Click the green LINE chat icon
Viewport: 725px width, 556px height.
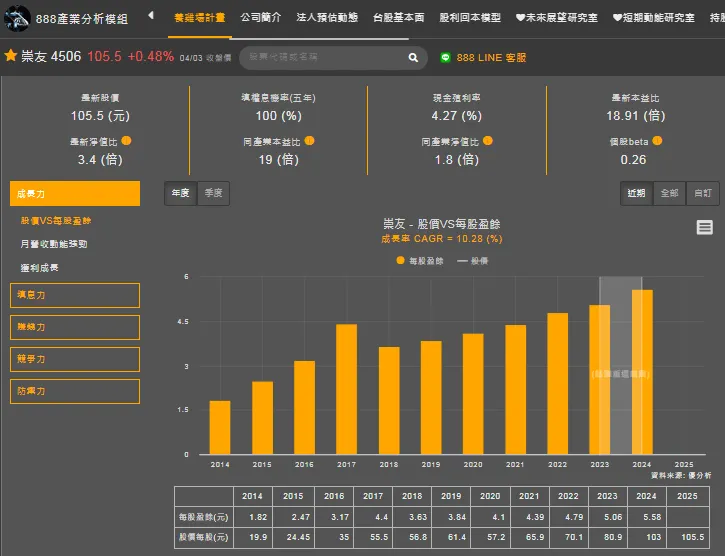pos(445,57)
